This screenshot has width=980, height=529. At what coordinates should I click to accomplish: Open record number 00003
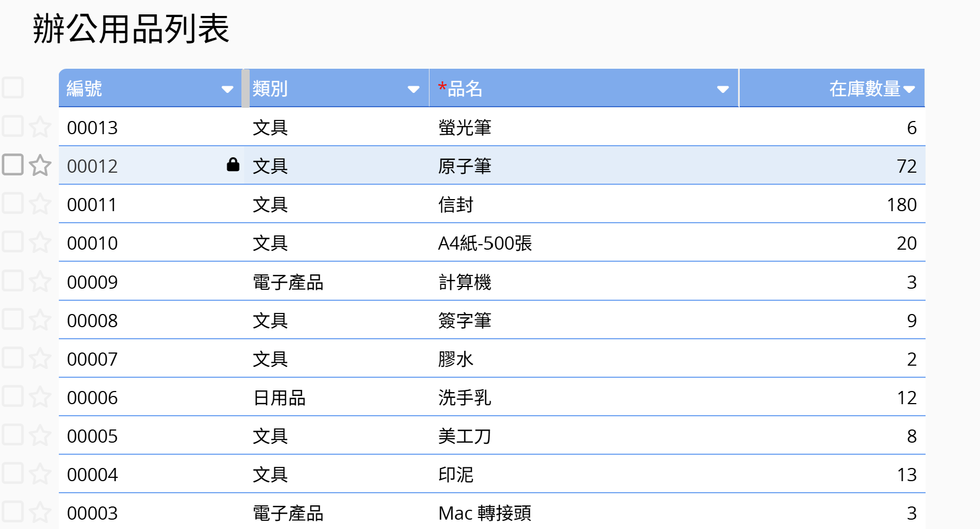click(x=92, y=513)
